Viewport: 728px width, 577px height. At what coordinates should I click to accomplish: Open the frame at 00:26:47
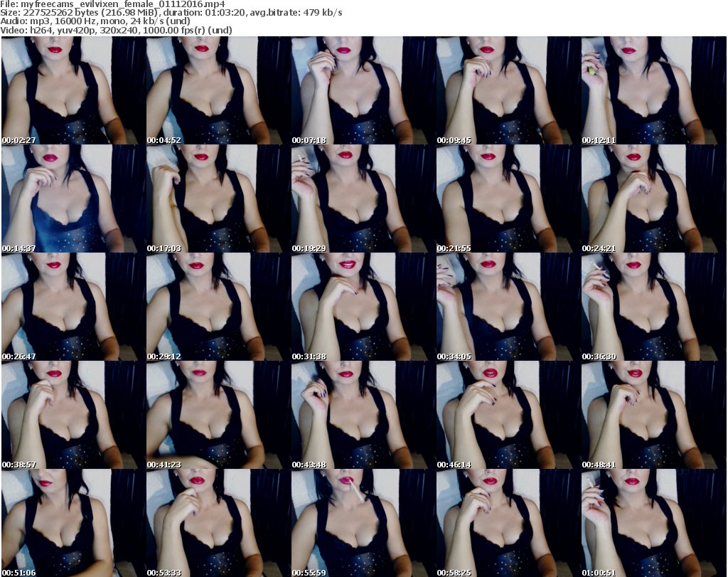click(74, 307)
